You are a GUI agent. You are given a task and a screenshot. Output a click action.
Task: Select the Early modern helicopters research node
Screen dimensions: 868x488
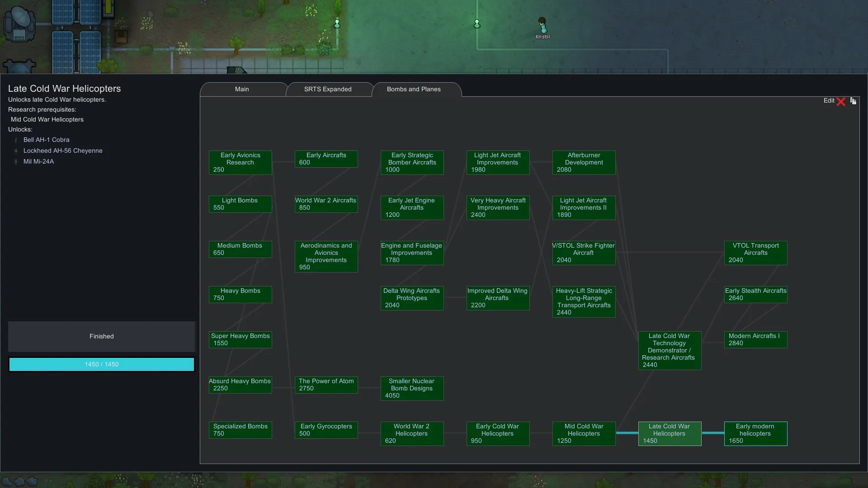point(755,434)
